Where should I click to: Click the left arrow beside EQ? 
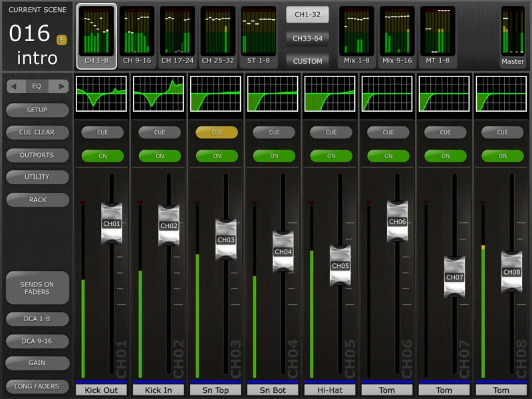tap(15, 86)
